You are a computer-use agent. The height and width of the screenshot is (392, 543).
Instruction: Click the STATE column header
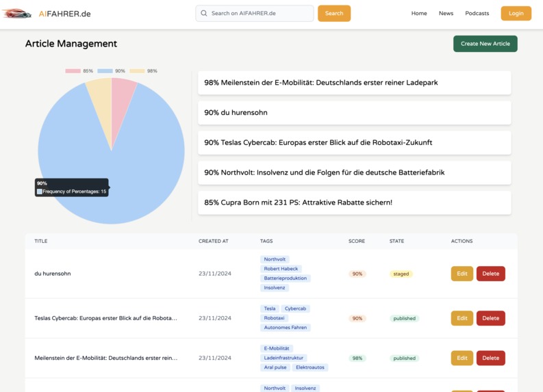pos(396,241)
